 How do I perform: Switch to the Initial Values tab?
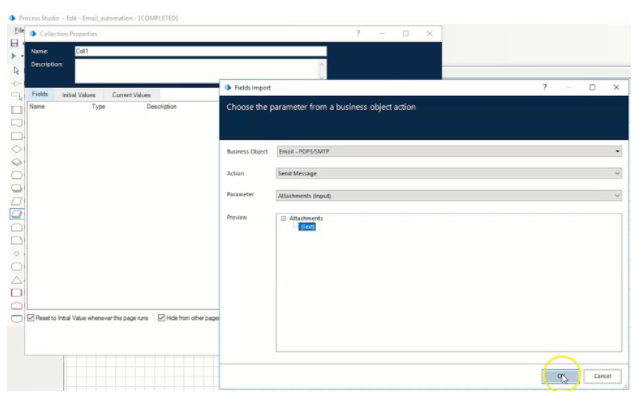tap(79, 95)
